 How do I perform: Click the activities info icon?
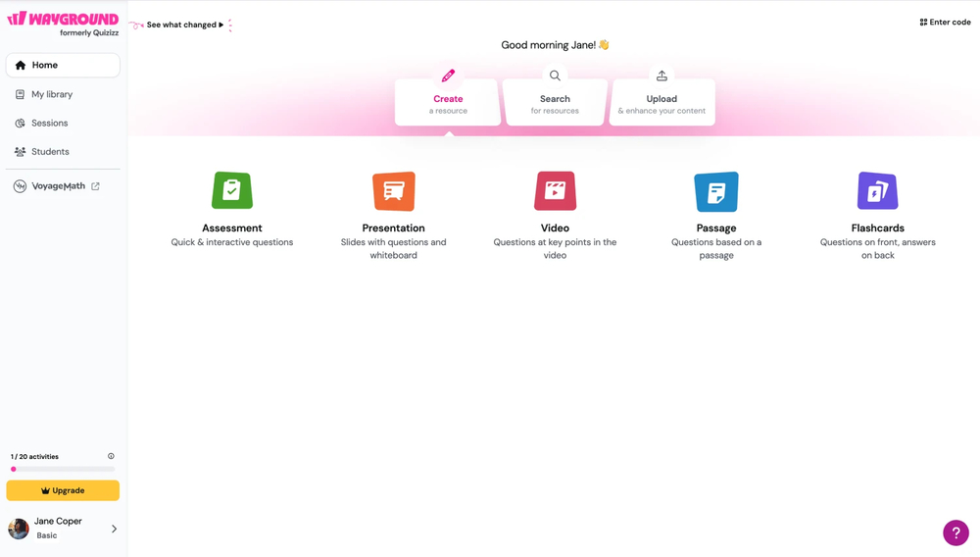(111, 456)
